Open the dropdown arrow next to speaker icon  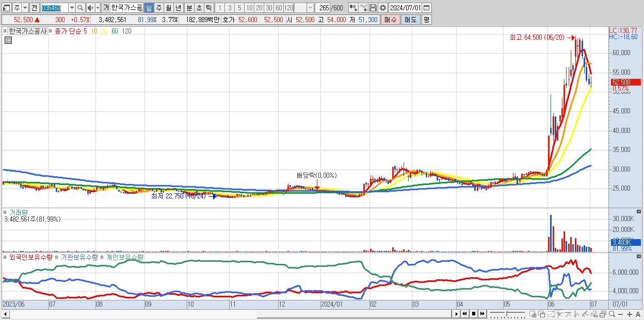tap(98, 8)
